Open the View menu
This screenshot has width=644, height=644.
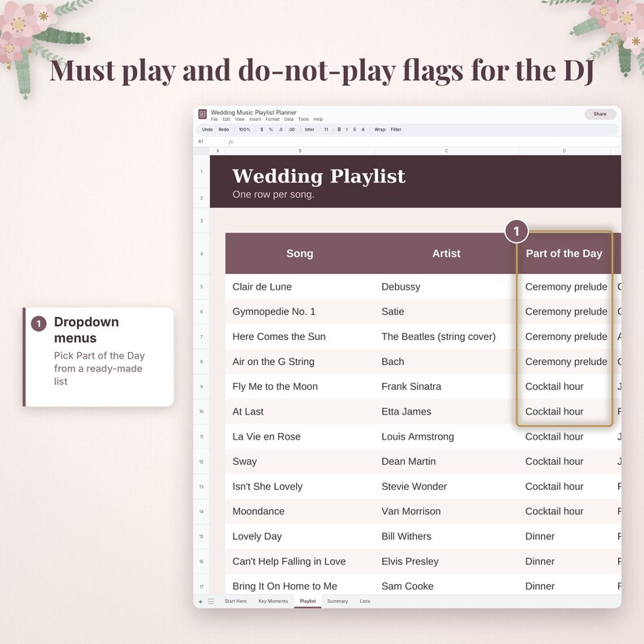(x=239, y=119)
